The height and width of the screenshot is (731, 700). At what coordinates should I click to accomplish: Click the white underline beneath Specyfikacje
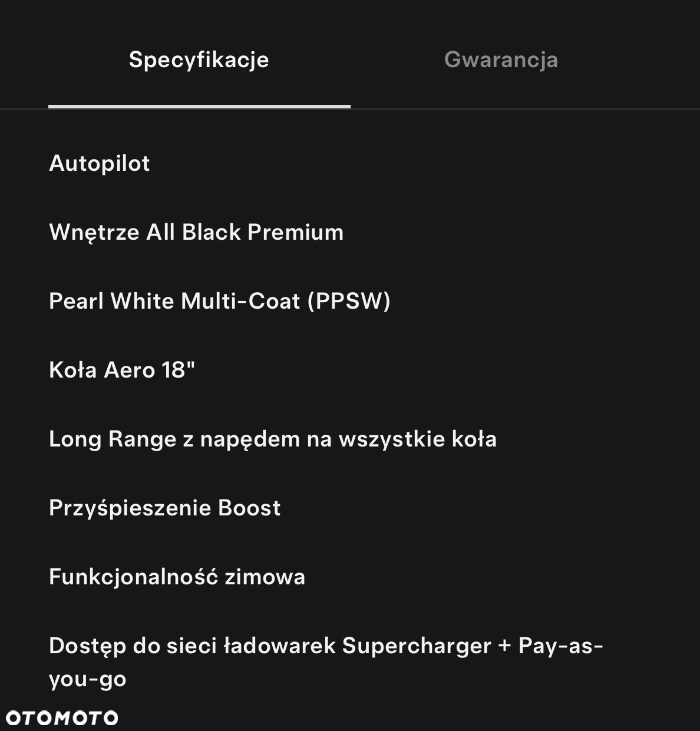pyautogui.click(x=199, y=107)
